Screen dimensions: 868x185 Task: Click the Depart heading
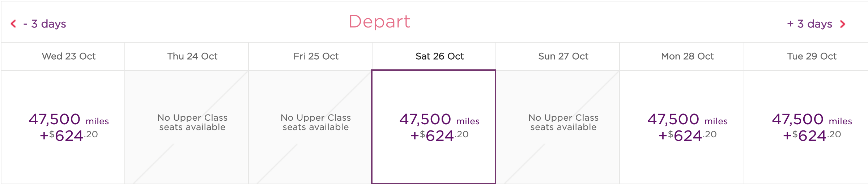(x=379, y=22)
